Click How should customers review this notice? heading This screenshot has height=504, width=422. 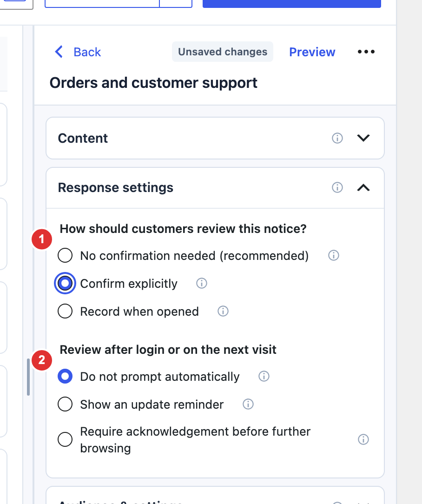183,229
